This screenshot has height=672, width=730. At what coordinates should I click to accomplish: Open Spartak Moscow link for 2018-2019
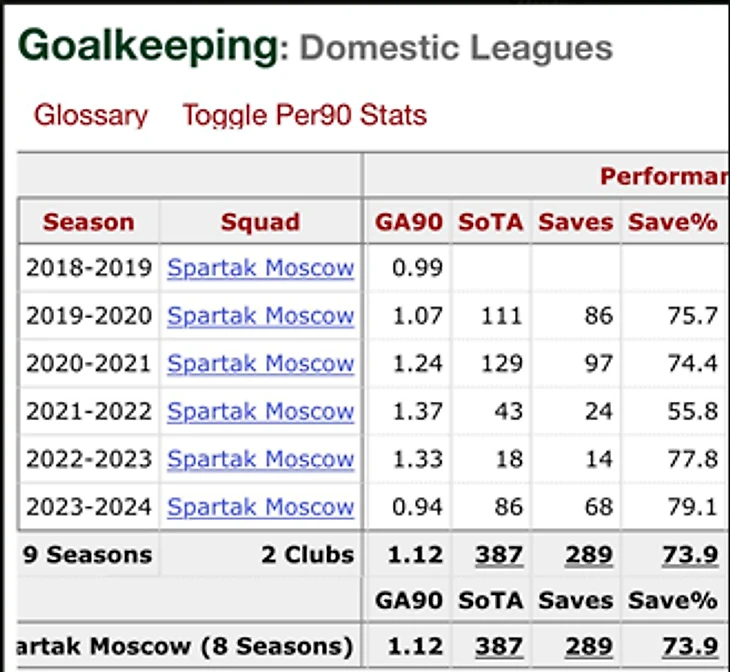[x=260, y=268]
